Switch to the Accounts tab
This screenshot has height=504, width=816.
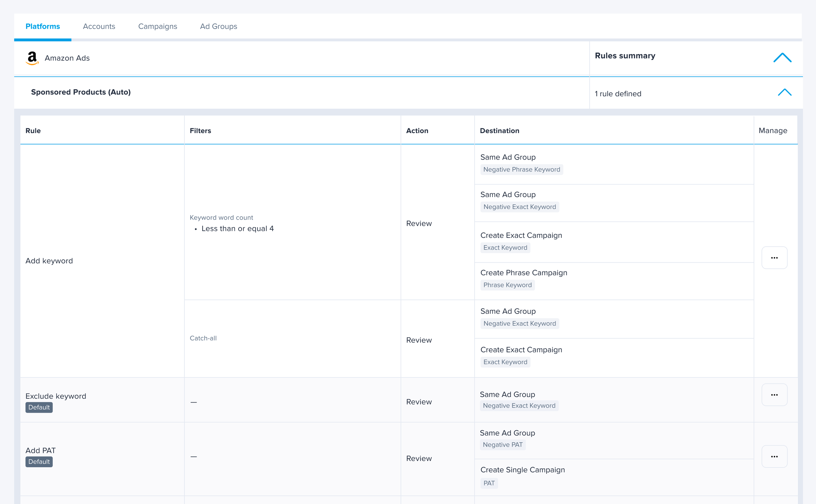99,26
